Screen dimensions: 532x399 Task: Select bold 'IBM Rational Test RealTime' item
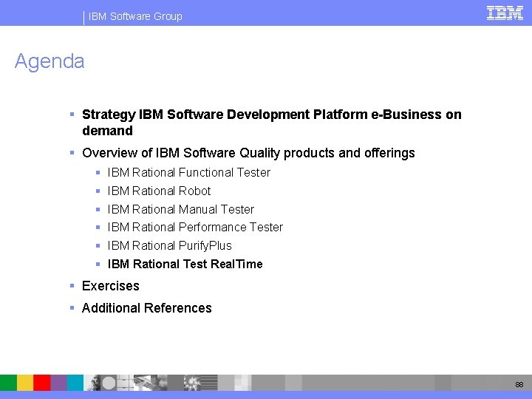[185, 264]
